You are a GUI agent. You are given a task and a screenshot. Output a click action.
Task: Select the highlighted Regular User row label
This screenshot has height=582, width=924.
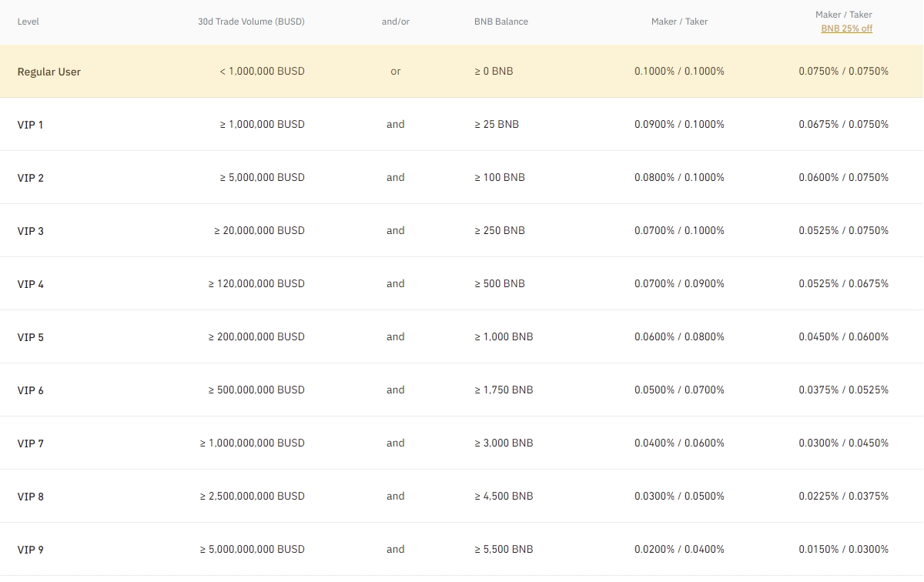pyautogui.click(x=49, y=72)
